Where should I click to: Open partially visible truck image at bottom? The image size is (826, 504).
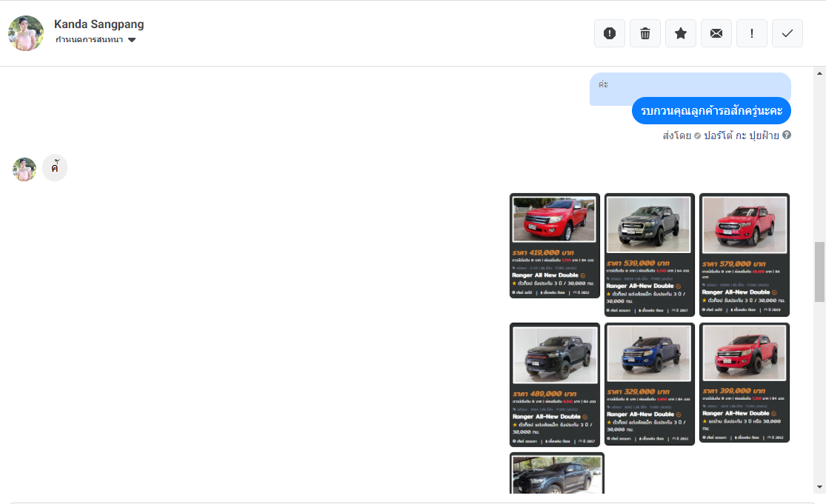[557, 473]
